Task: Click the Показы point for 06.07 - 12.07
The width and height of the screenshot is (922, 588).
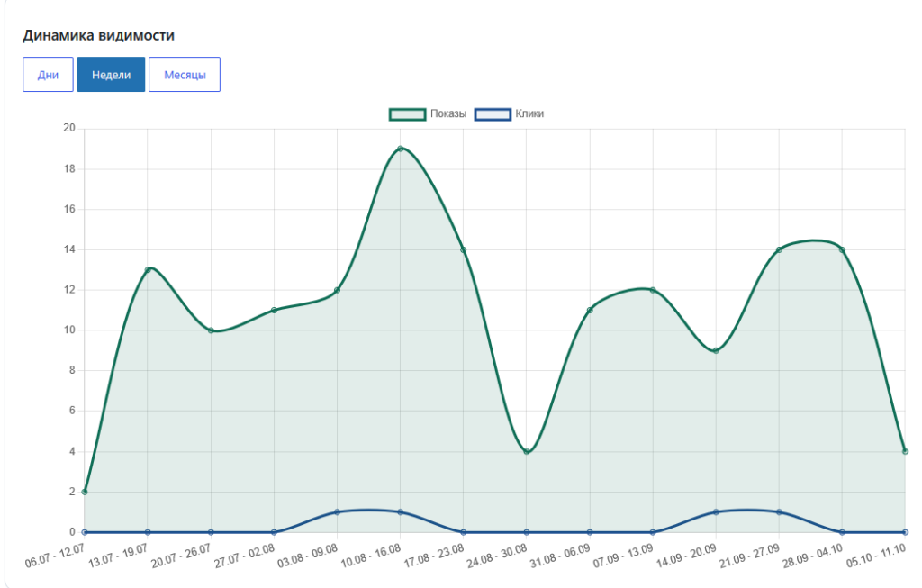Action: (85, 492)
